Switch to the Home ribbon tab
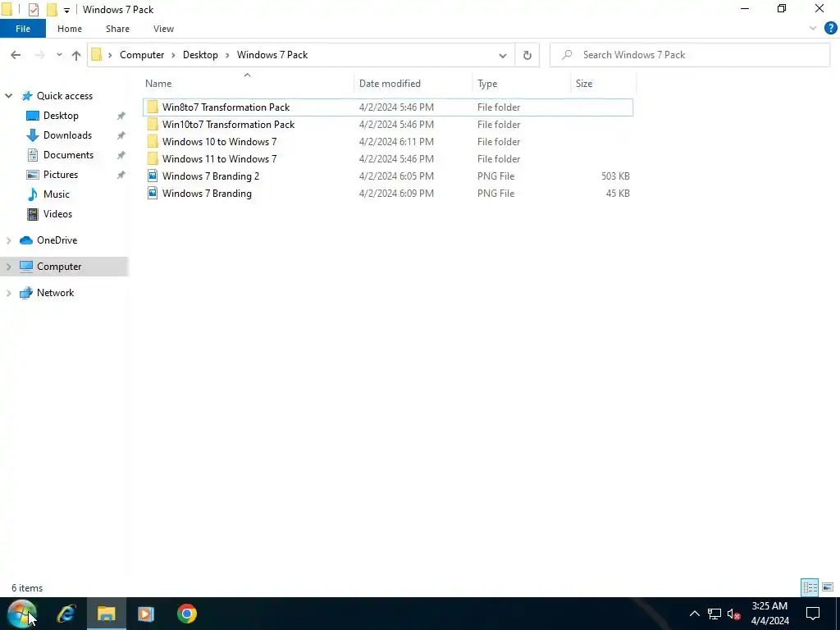 (70, 29)
